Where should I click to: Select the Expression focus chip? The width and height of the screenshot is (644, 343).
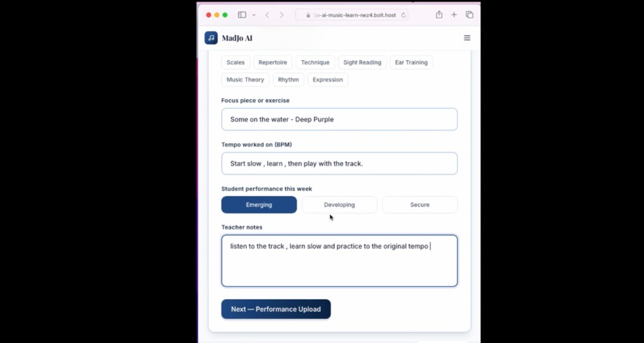click(328, 80)
